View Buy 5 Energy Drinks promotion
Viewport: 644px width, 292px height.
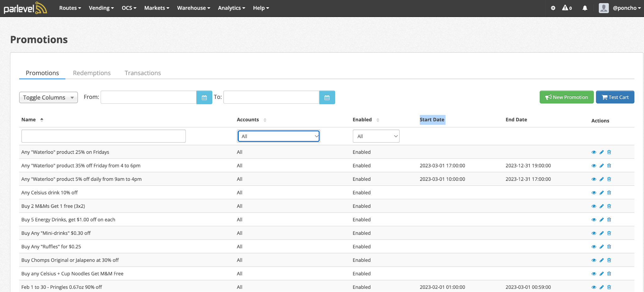point(594,219)
